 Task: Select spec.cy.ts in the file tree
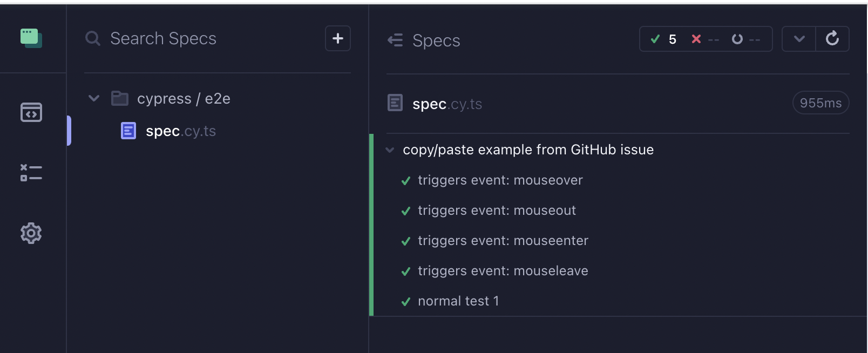[180, 131]
